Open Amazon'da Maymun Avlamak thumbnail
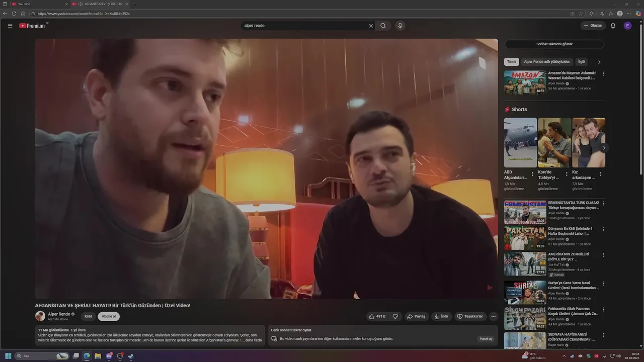Screen dimensions: 644x362 pyautogui.click(x=525, y=82)
